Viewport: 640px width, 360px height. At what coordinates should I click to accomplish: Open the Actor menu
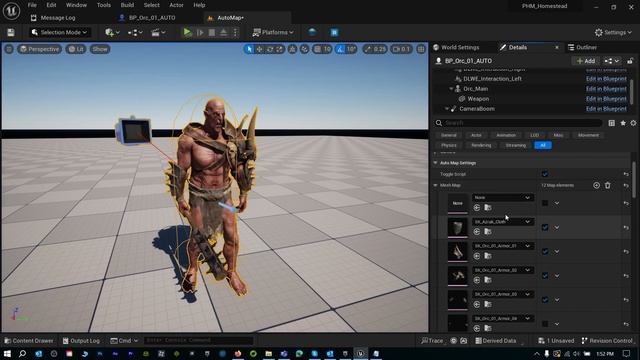176,5
